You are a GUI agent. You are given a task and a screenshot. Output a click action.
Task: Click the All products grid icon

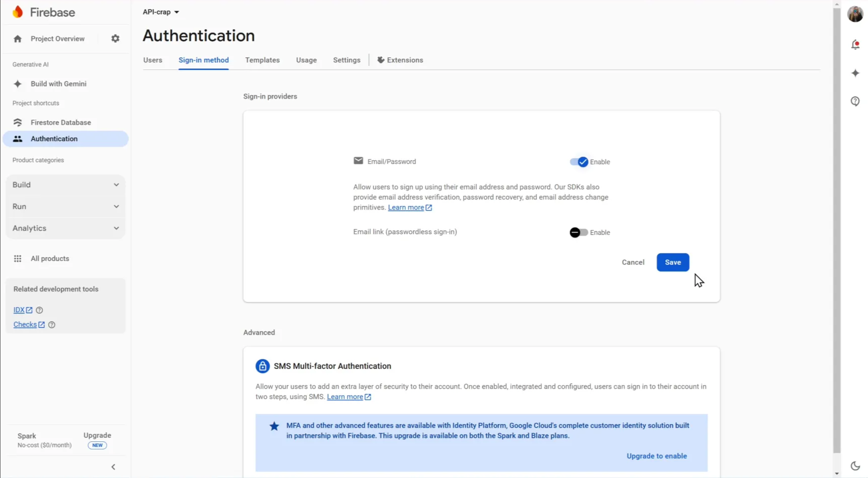[18, 259]
